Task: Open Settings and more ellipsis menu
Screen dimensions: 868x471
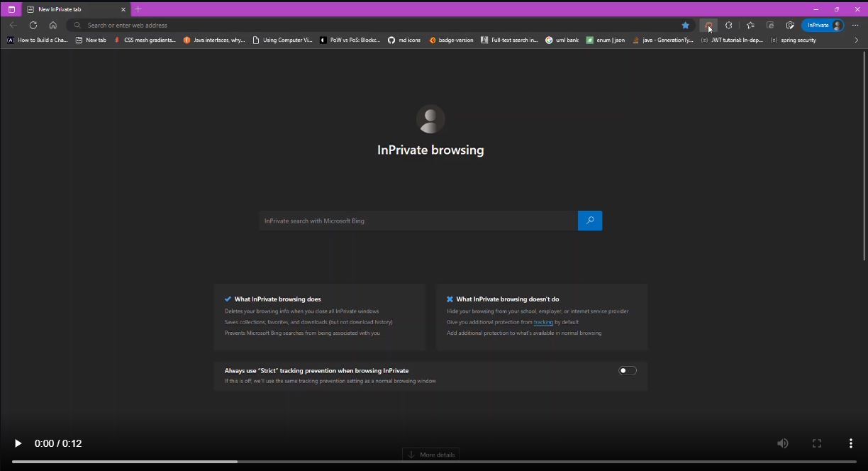Action: coord(855,25)
